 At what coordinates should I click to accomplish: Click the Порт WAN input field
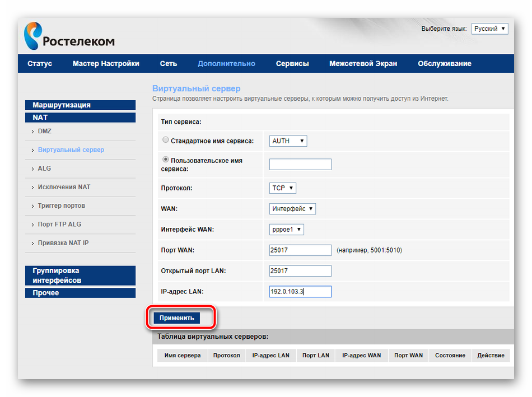(300, 250)
